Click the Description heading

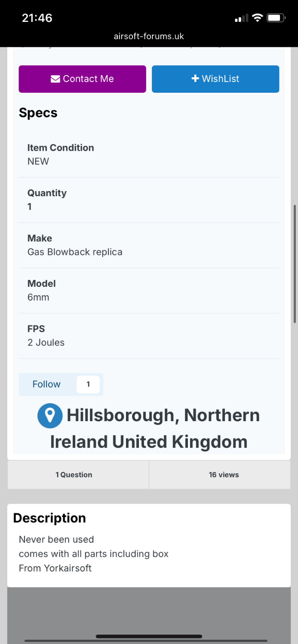(x=49, y=518)
